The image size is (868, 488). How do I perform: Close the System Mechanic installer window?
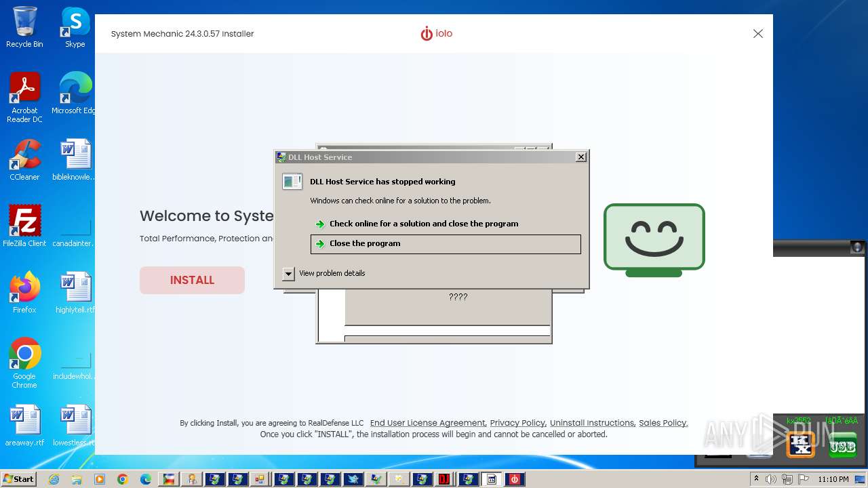click(758, 34)
